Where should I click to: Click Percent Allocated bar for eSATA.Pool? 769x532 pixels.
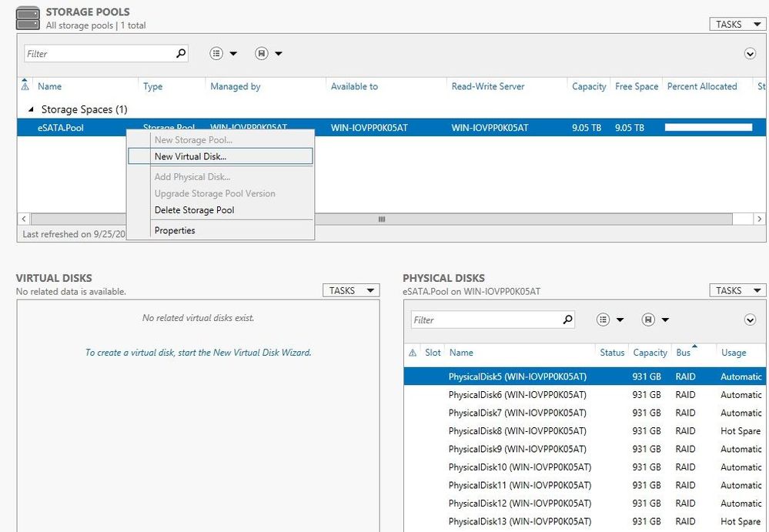pos(708,128)
